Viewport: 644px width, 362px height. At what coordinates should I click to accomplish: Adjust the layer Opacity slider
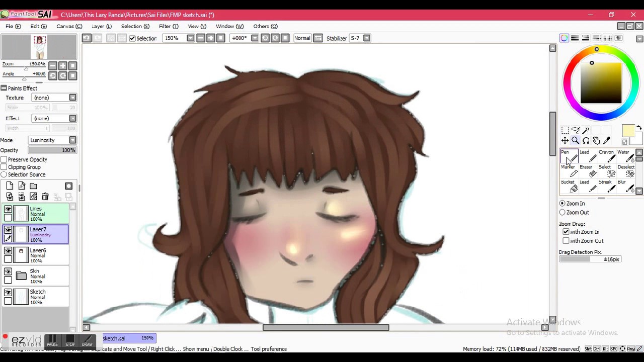52,150
